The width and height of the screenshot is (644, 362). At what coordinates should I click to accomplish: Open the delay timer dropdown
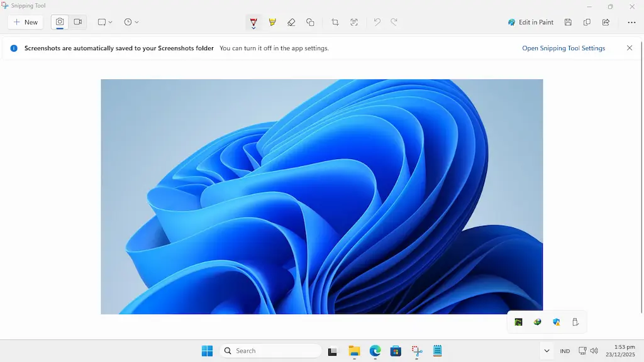(x=131, y=22)
